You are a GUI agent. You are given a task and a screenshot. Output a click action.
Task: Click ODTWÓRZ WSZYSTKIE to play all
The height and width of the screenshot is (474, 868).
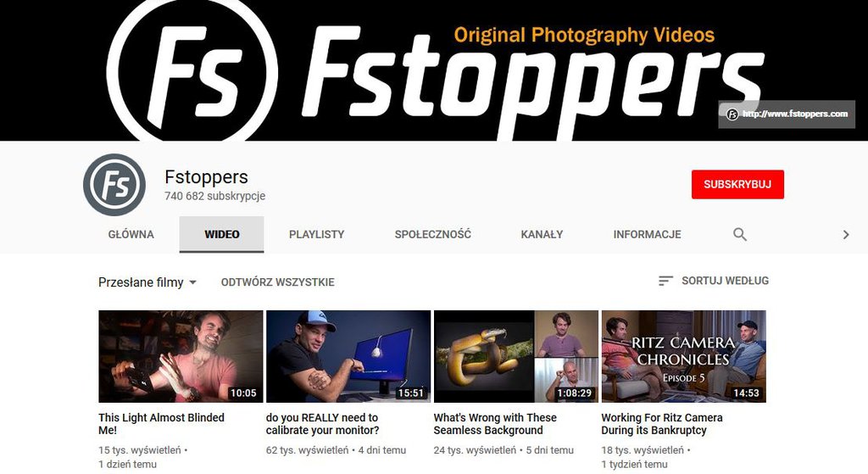(278, 282)
